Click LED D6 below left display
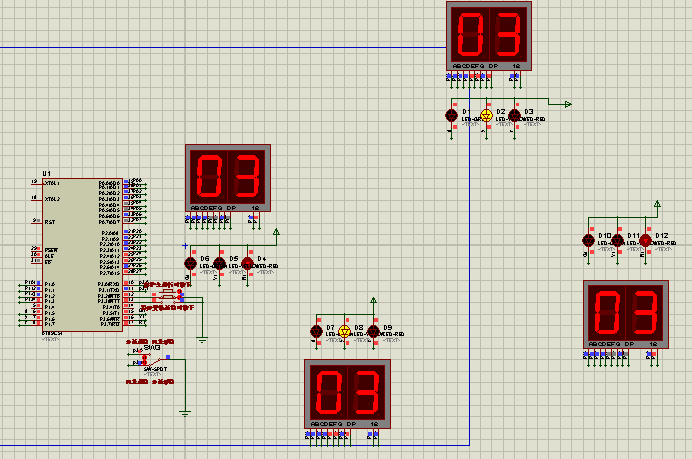Screen dimensions: 692x459 coord(191,264)
